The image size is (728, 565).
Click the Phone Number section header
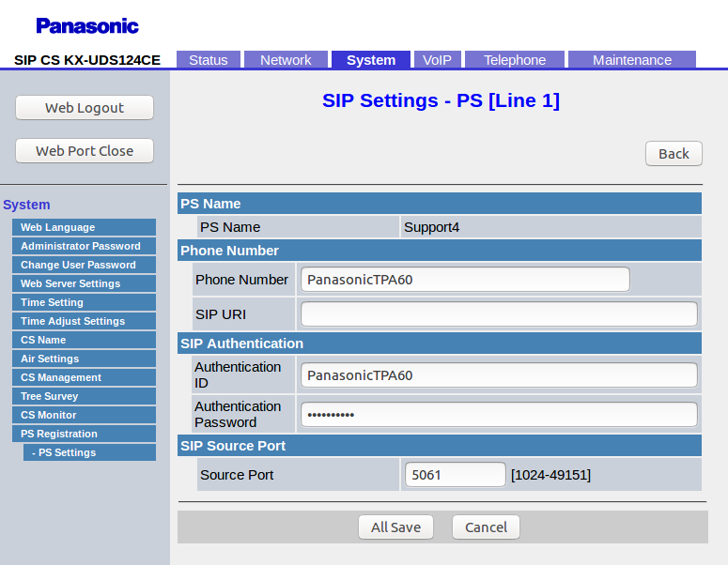(440, 251)
